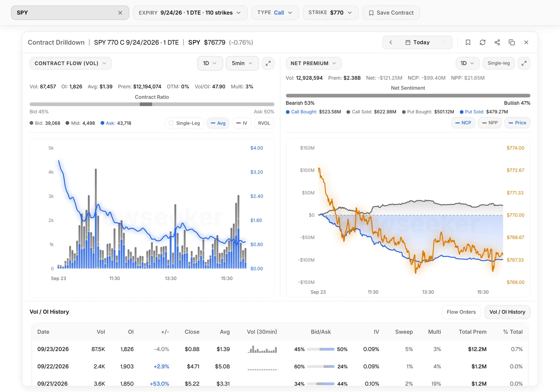Click the bookmark icon in Save Contract

371,13
